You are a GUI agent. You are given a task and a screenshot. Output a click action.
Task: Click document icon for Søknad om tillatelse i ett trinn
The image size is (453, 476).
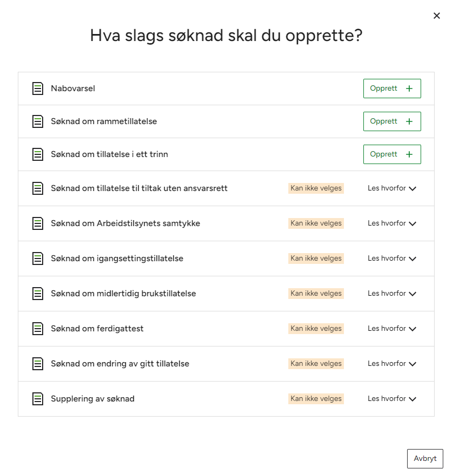coord(37,154)
